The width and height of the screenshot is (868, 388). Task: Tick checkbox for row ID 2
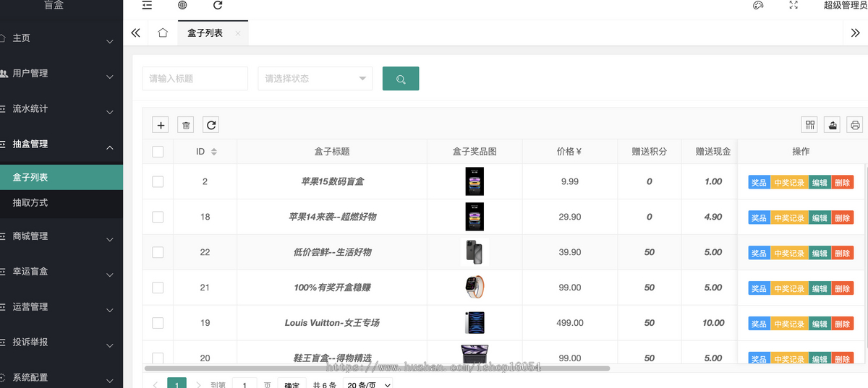(158, 182)
